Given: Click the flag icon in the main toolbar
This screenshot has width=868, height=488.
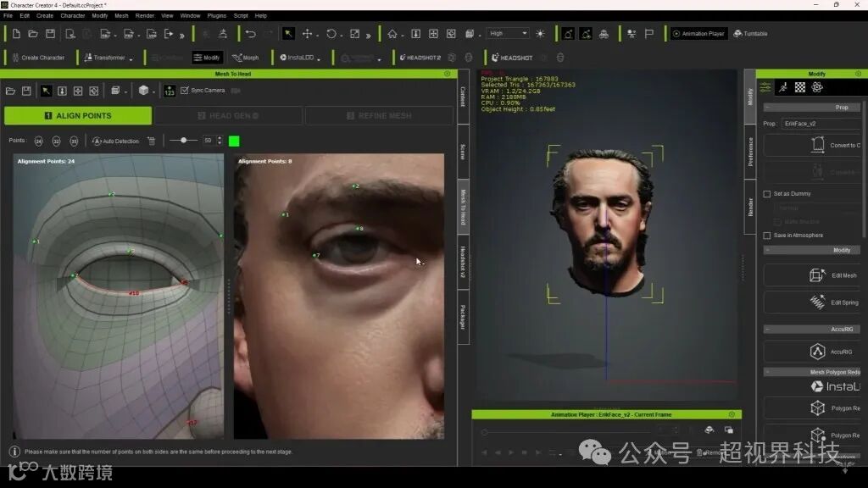Looking at the screenshot, I should click(x=649, y=34).
